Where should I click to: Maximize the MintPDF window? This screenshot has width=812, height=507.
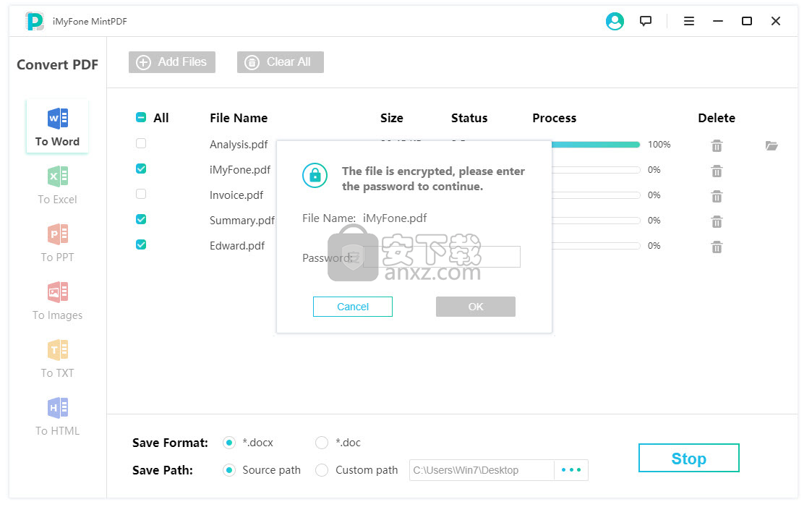(747, 21)
